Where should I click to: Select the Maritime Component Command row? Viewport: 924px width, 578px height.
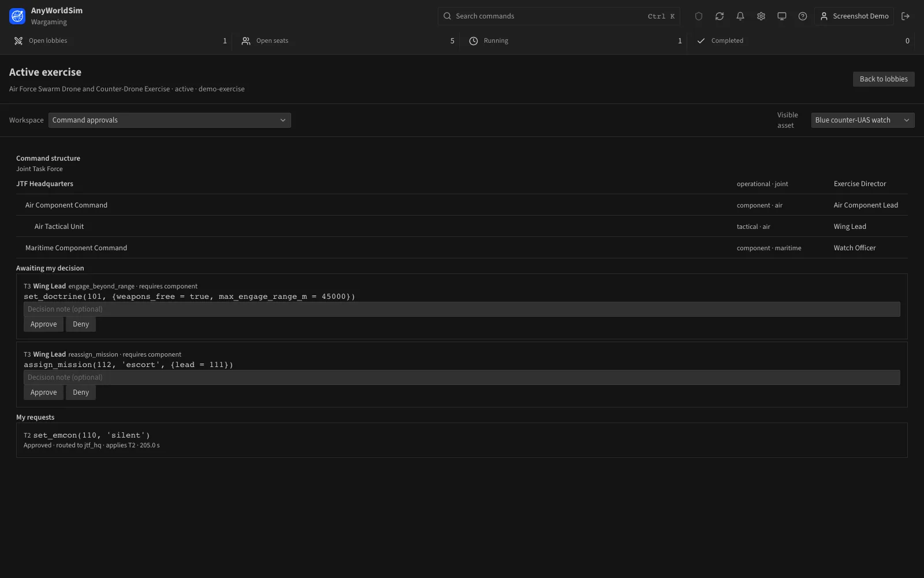[x=462, y=248]
